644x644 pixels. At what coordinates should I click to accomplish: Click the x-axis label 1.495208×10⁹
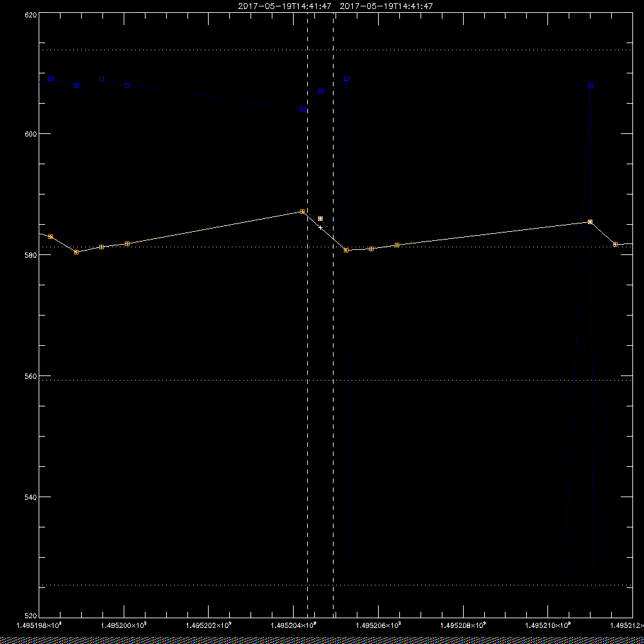[463, 625]
